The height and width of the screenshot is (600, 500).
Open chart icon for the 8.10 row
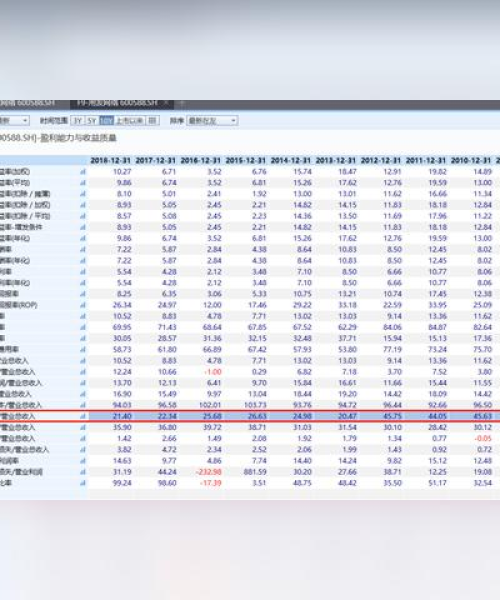pos(83,194)
